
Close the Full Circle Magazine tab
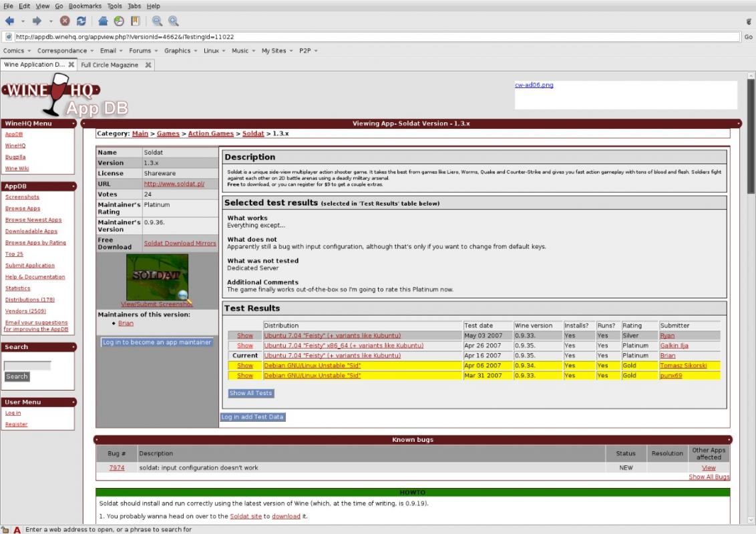pyautogui.click(x=148, y=65)
